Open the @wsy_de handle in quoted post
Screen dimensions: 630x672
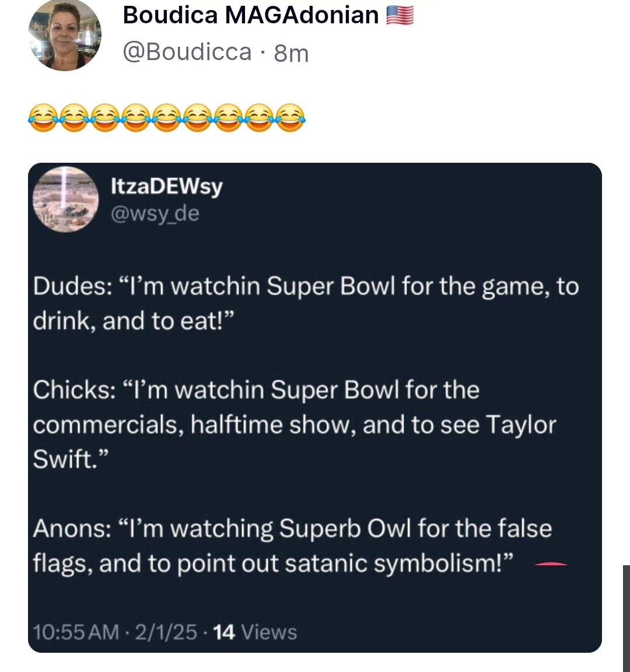tap(155, 213)
